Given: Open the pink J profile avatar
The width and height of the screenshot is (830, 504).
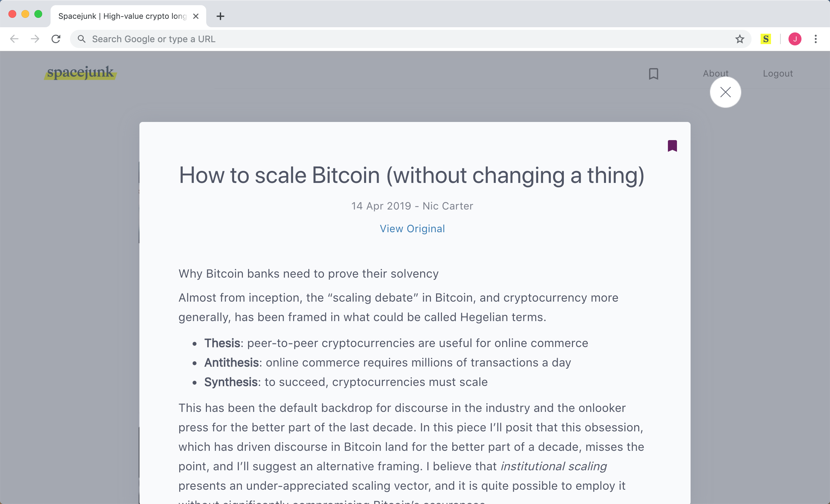Looking at the screenshot, I should pos(795,39).
